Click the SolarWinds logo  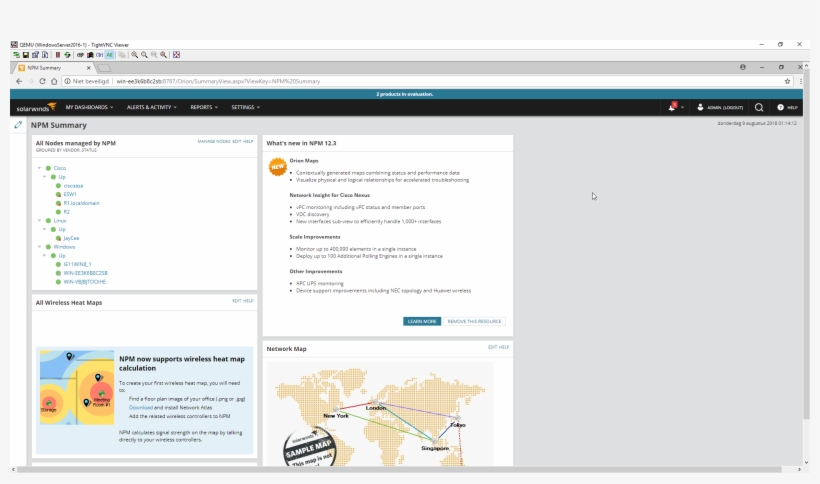pyautogui.click(x=36, y=107)
